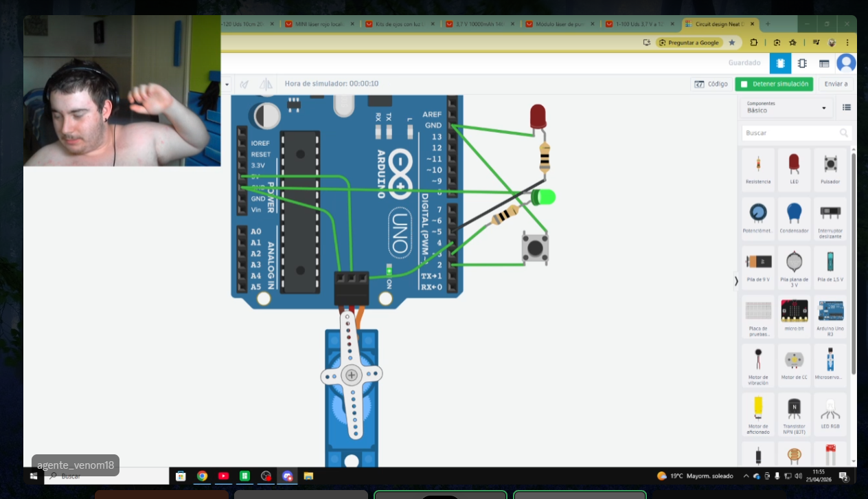Click the Enviar a button
The height and width of the screenshot is (499, 868).
[836, 84]
